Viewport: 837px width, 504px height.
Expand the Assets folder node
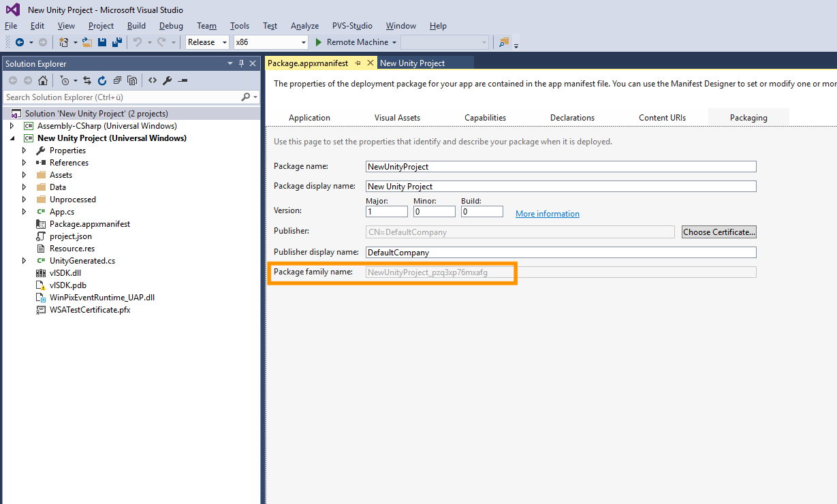[25, 175]
